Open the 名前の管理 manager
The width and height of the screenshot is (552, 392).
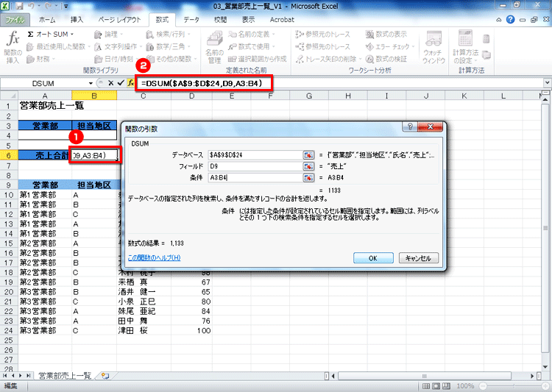(214, 47)
